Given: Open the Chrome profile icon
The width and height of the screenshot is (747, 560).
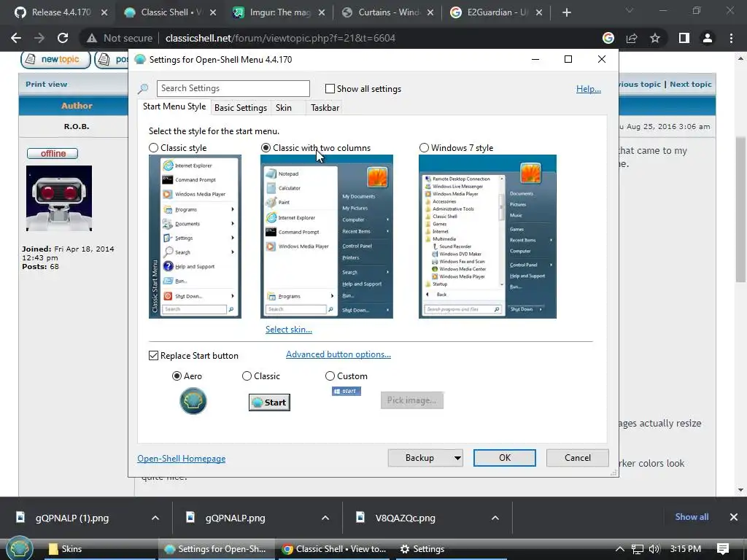Looking at the screenshot, I should click(x=708, y=38).
